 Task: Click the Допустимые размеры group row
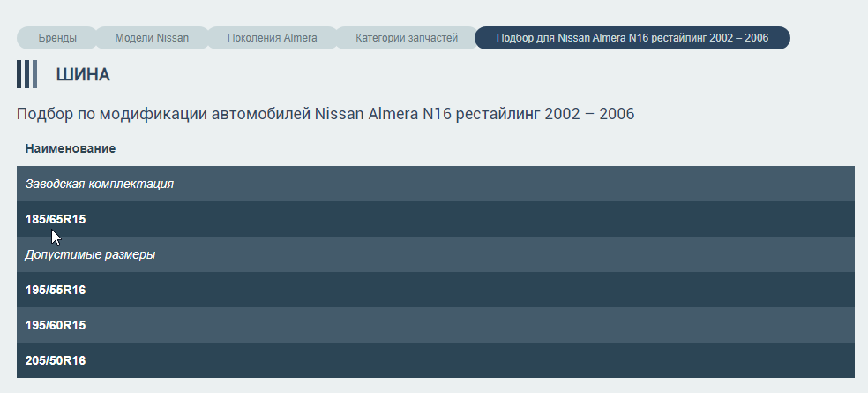90,254
